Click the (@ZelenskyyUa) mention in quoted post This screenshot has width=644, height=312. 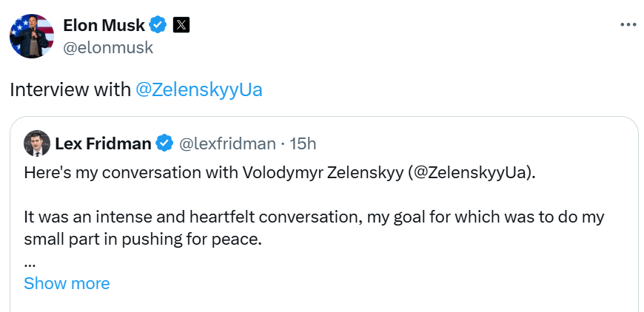[472, 174]
